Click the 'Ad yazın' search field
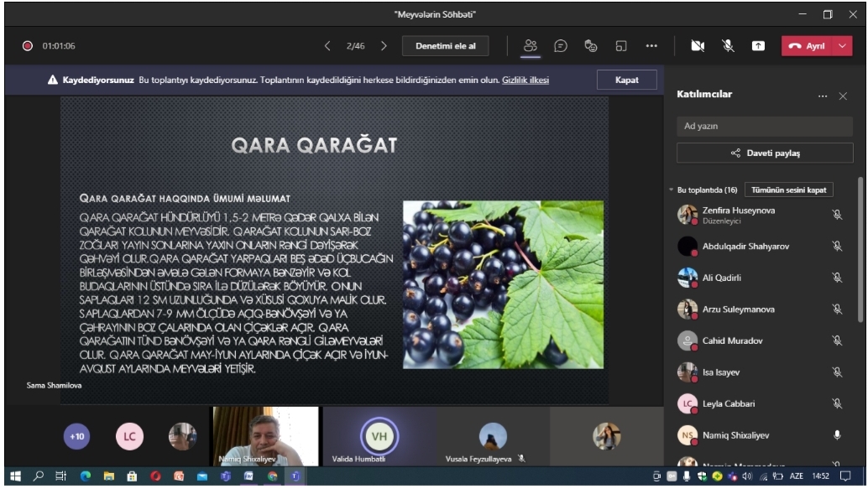Viewport: 868px width, 489px height. 764,126
